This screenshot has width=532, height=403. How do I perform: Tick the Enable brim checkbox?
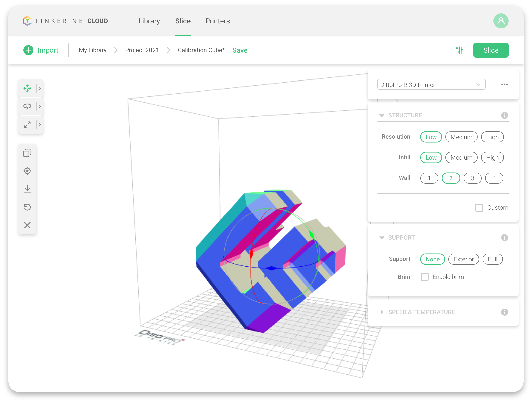click(425, 277)
